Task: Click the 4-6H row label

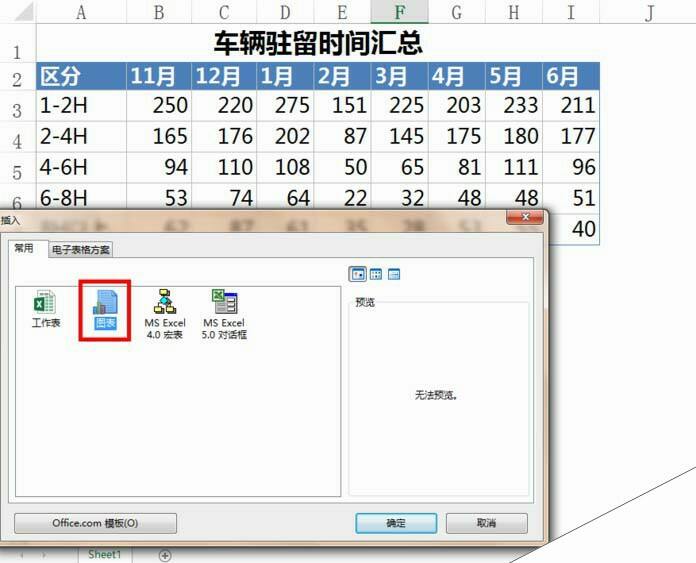Action: (x=81, y=168)
